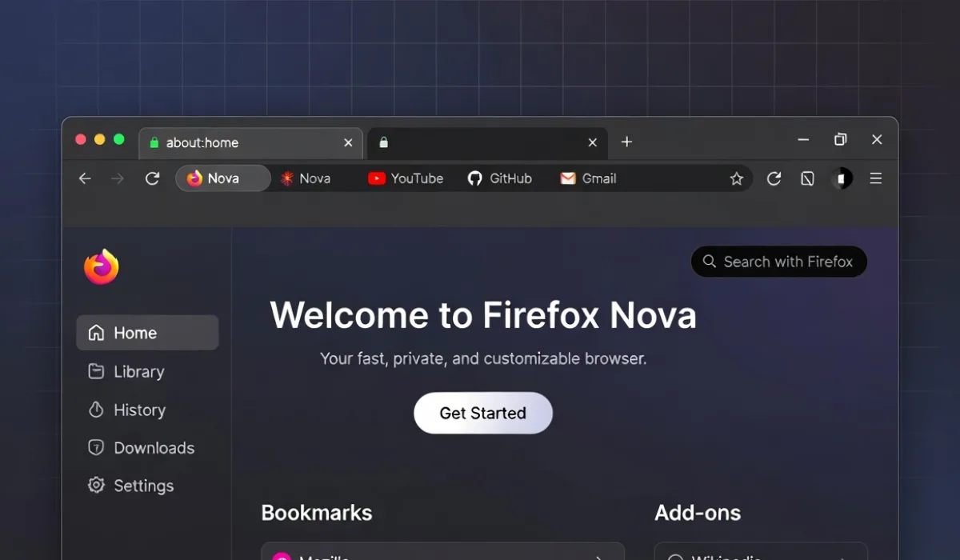Open the YouTube bookmark in the toolbar
Image resolution: width=960 pixels, height=560 pixels.
[x=405, y=178]
